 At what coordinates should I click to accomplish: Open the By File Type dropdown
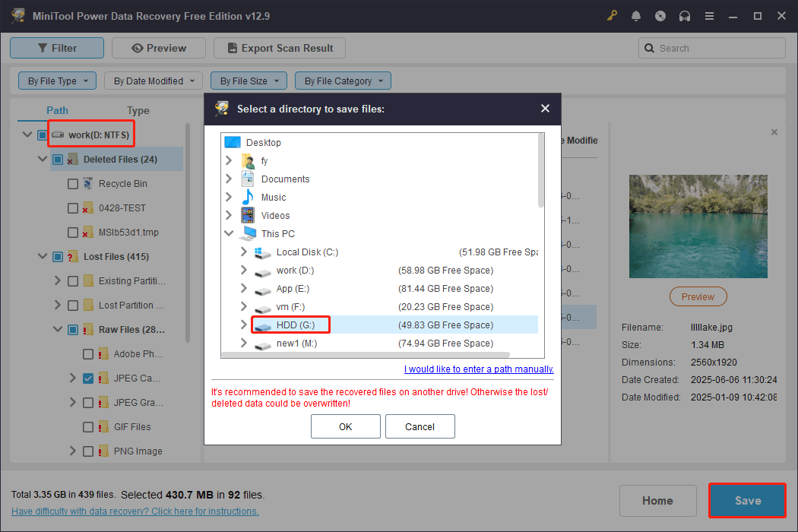(x=57, y=81)
